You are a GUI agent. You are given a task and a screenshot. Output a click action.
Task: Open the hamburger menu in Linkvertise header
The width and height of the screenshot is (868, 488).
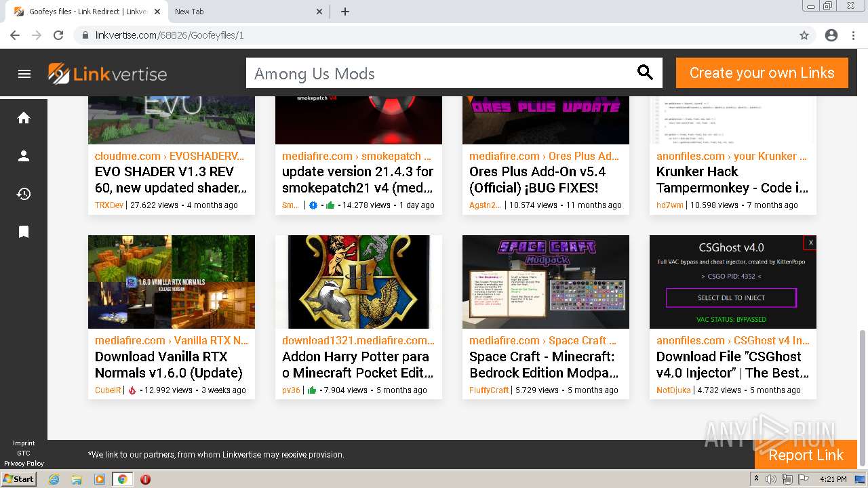coord(24,74)
